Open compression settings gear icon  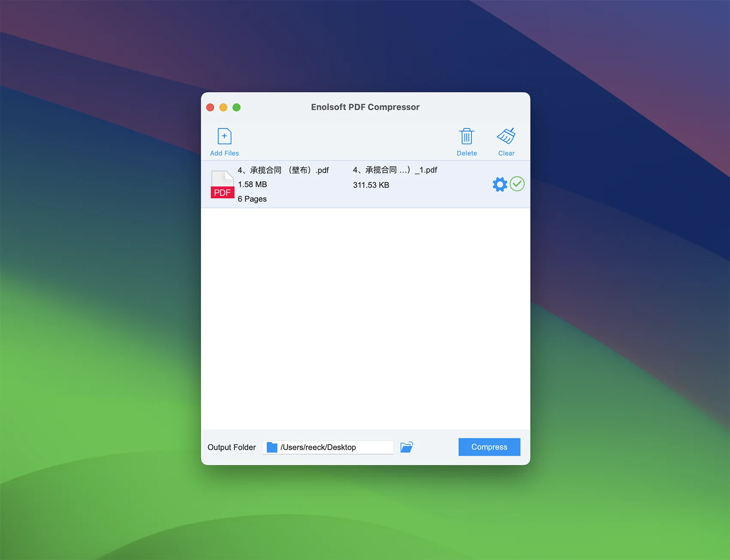pos(499,184)
